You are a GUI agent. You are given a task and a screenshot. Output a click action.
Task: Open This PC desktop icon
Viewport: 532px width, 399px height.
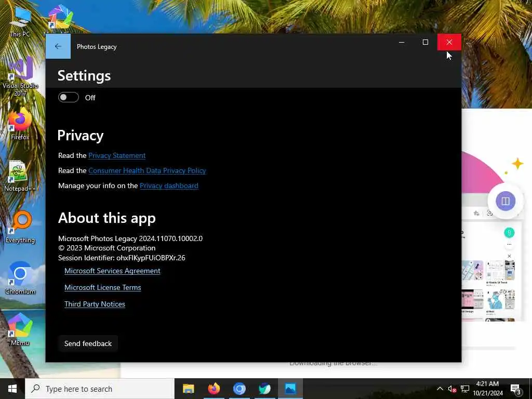(x=20, y=22)
